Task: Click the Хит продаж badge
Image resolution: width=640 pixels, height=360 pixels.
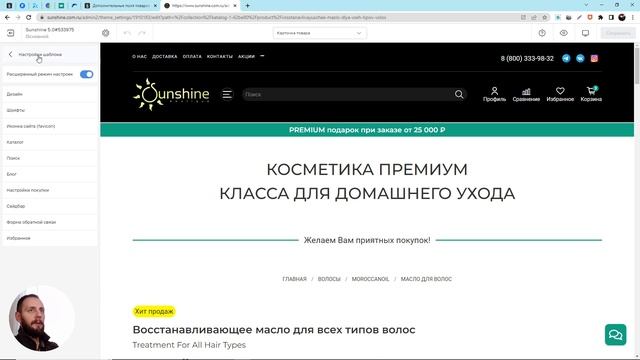Action: tap(154, 311)
